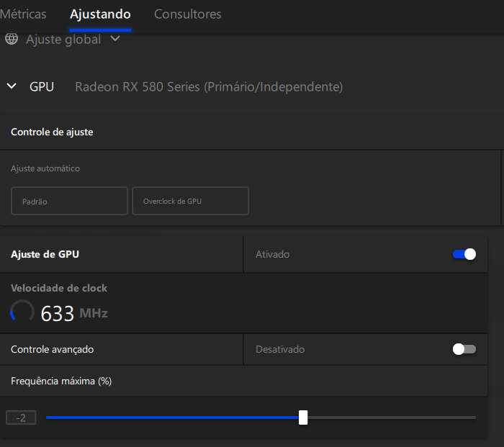
Task: Click the Frequência máxima slider handle
Action: tap(303, 417)
